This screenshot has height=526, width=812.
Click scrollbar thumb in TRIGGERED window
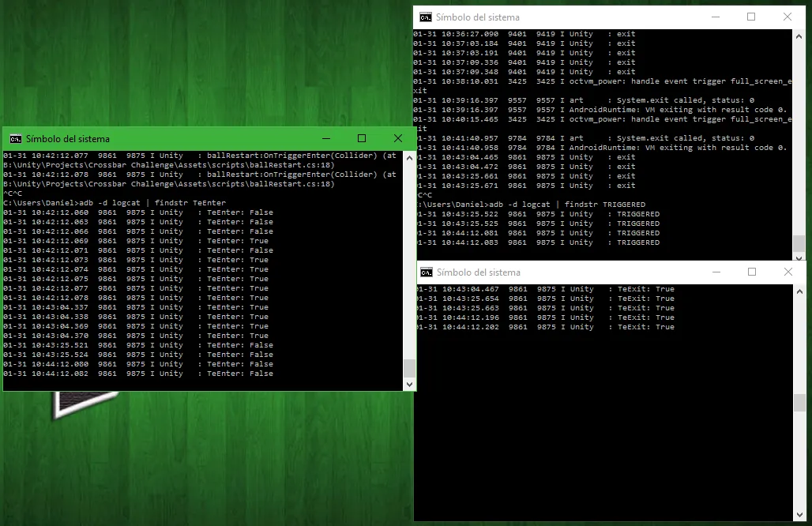click(x=799, y=243)
